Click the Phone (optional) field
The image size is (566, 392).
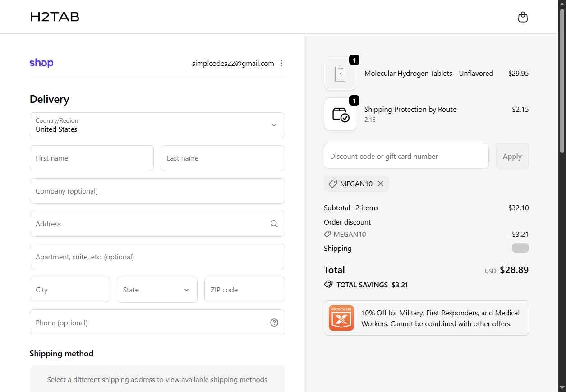point(157,323)
